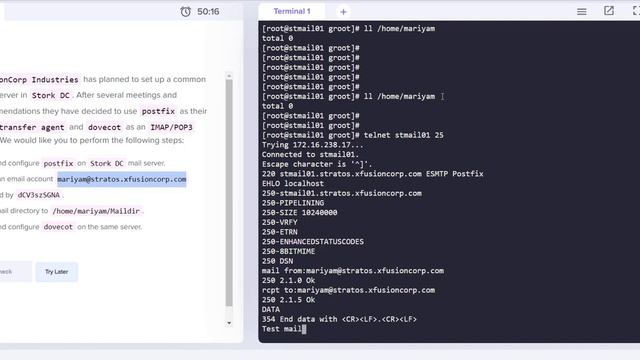The height and width of the screenshot is (360, 640).
Task: Click highlighted mariyam@stratos.xfusioncorp.com email text
Action: (x=122, y=179)
